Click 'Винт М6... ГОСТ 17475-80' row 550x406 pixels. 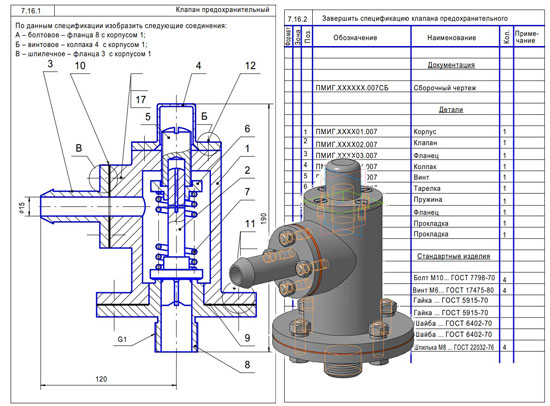click(x=453, y=290)
